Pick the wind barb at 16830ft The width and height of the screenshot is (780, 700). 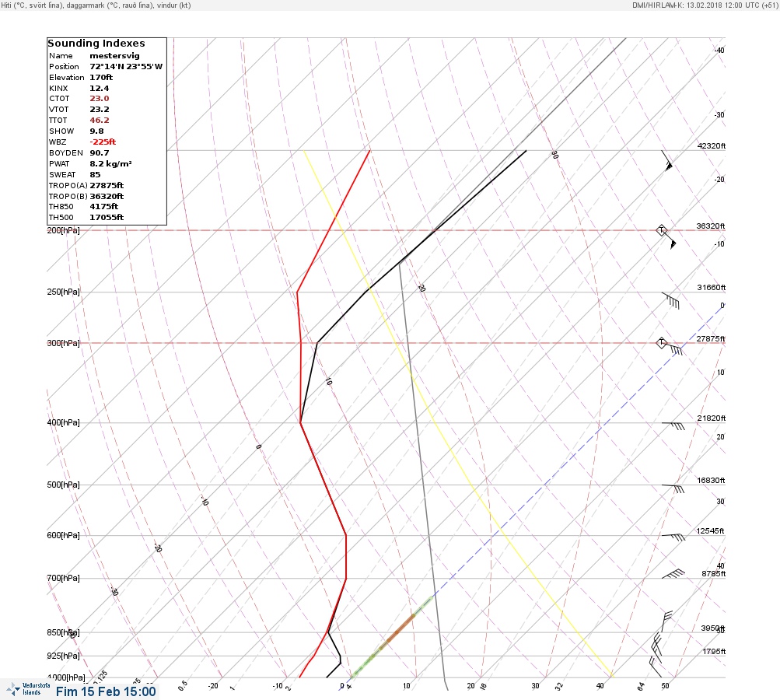673,488
